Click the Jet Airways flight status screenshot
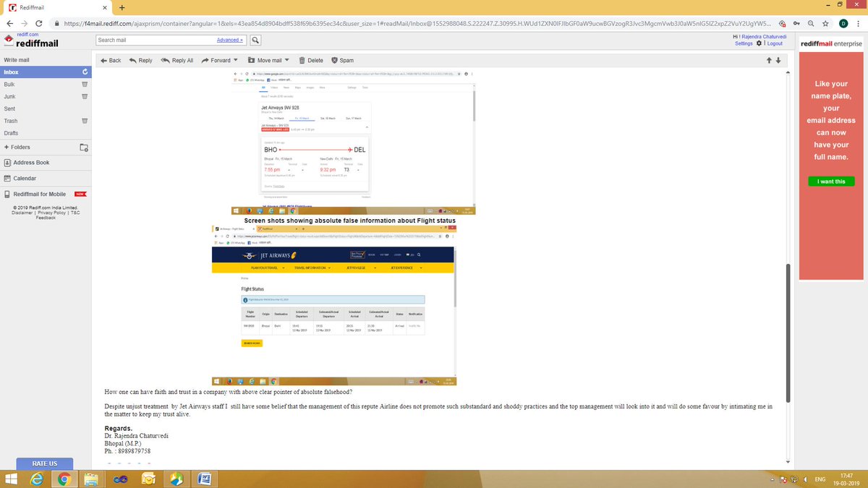 [333, 304]
